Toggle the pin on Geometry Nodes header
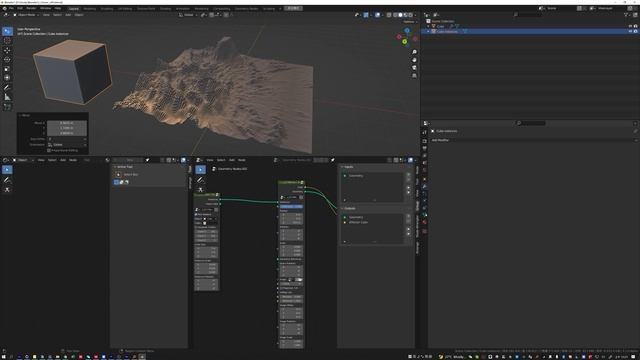Screen dimensions: 640x360 pyautogui.click(x=333, y=160)
